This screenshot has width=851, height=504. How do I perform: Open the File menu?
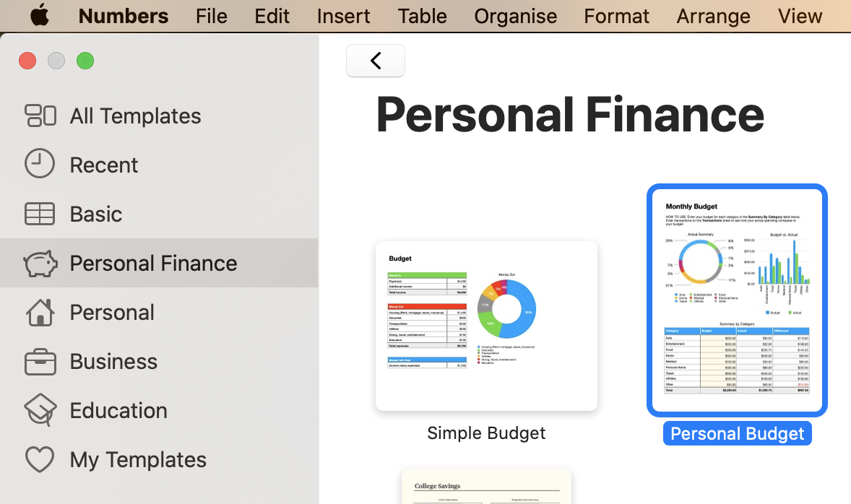(211, 16)
